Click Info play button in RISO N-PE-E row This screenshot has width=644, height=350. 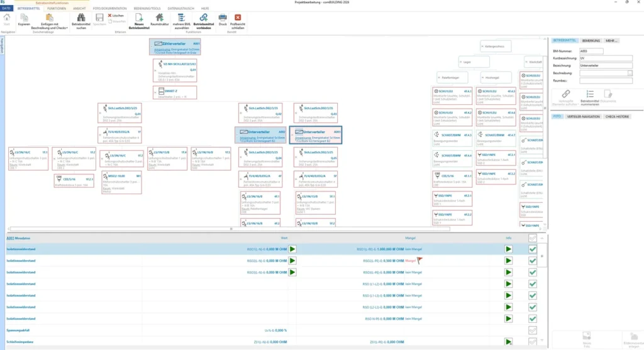[x=508, y=319]
